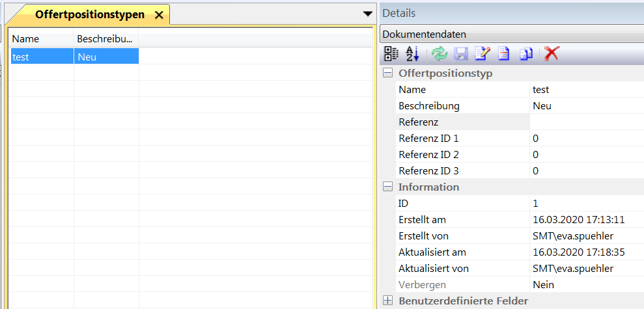
Task: Switch to the Offertpositionstypen tab
Action: (x=89, y=14)
